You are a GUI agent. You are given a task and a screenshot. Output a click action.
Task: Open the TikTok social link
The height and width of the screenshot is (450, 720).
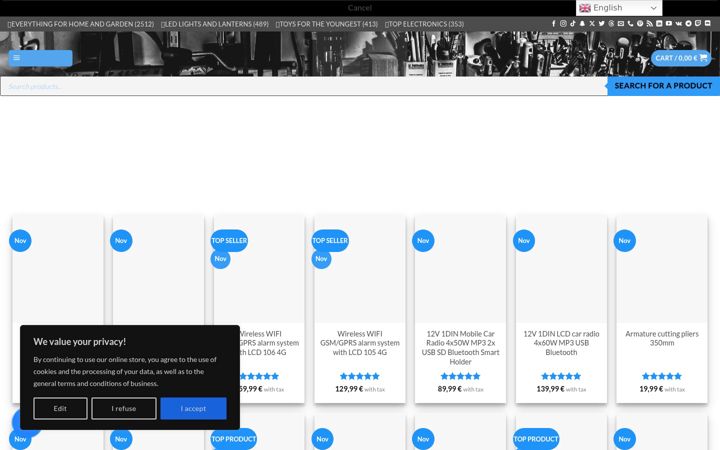573,23
